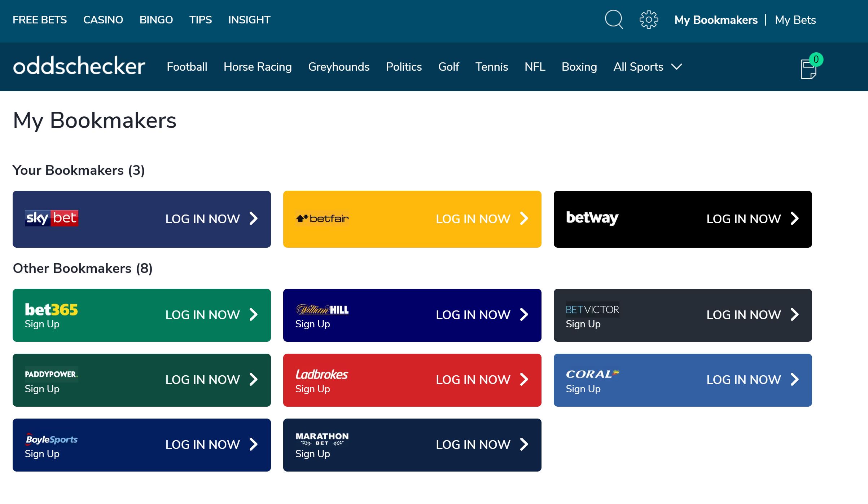Click the Betway bookmaker logo
868x504 pixels.
click(x=592, y=218)
